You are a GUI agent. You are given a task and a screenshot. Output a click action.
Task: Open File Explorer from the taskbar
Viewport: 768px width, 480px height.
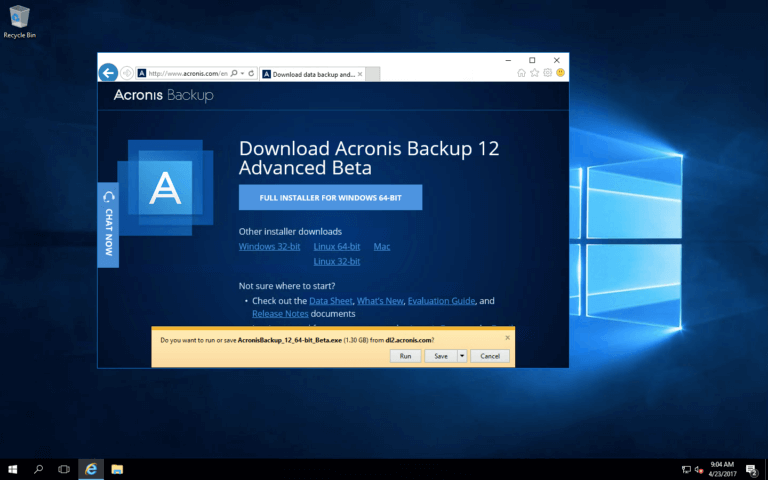click(x=117, y=469)
